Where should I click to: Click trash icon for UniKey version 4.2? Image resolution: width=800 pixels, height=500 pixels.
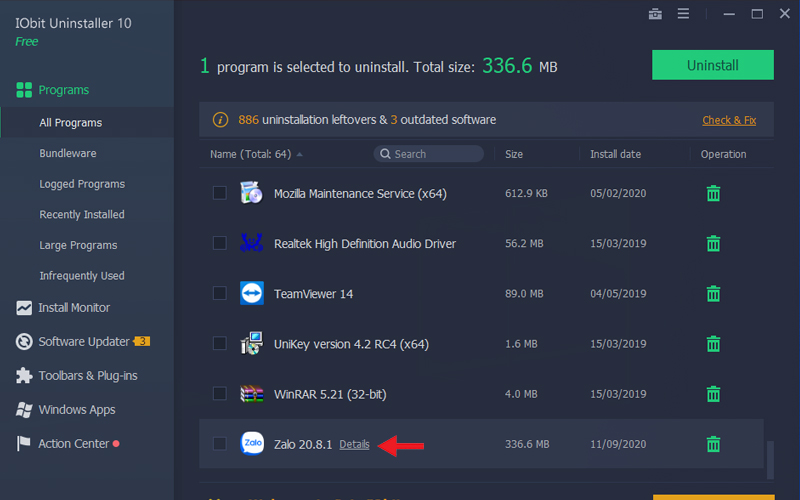point(713,344)
